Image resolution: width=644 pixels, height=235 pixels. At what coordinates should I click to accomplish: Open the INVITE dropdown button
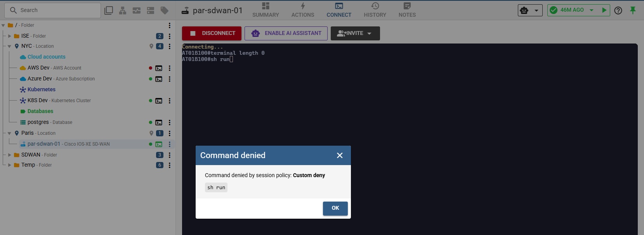[355, 33]
